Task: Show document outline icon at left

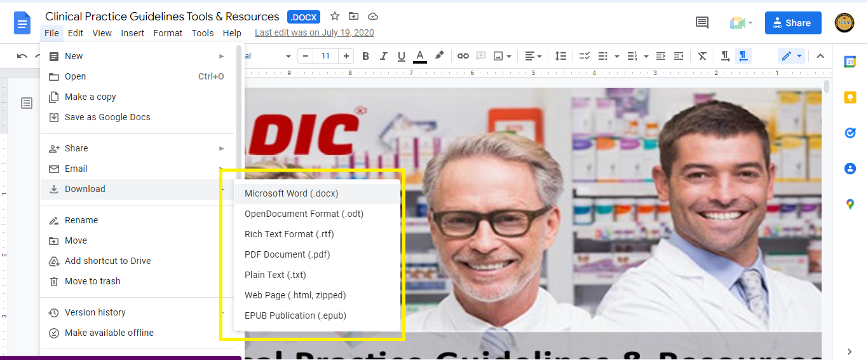Action: [x=27, y=103]
